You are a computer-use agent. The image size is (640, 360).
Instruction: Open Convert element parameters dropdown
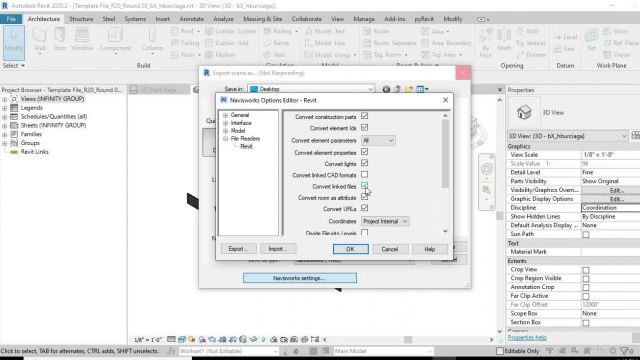(x=378, y=140)
